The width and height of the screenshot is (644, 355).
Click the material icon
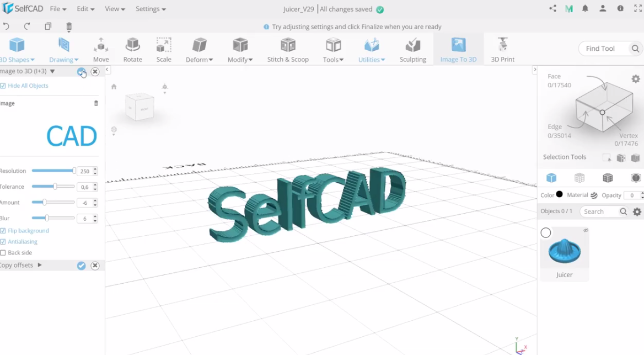[x=594, y=195]
